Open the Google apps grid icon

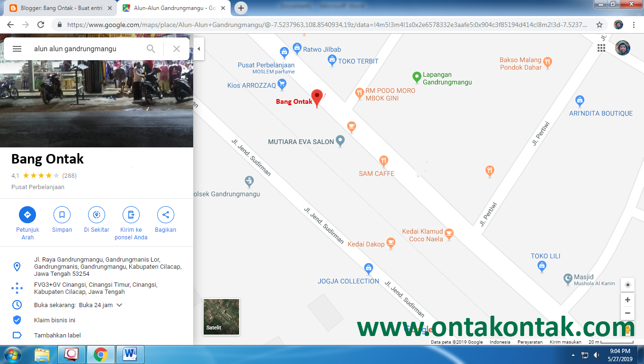point(601,48)
